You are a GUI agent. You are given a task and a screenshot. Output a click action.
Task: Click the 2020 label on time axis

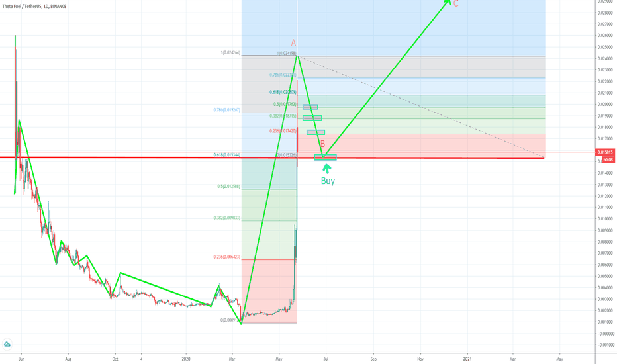[x=186, y=359]
